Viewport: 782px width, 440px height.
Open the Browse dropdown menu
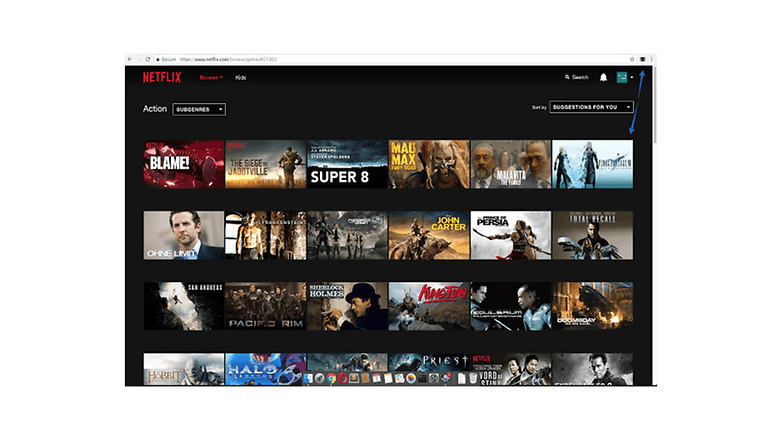coord(211,78)
